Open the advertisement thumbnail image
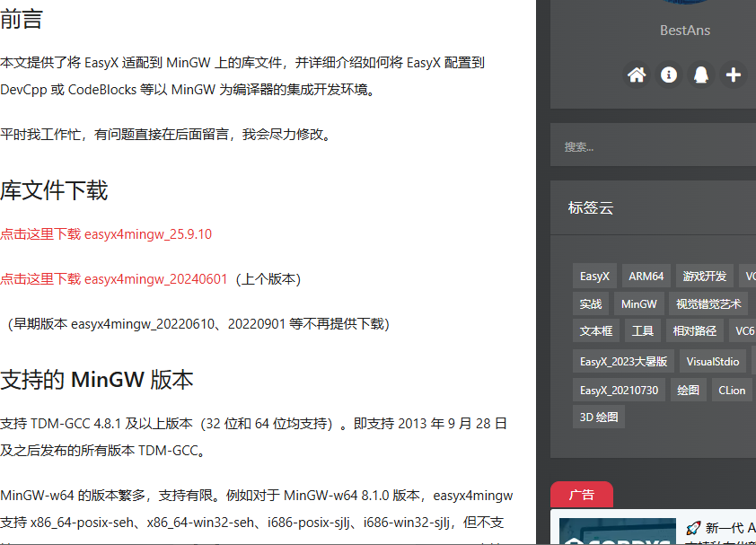The image size is (756, 545). pos(617,532)
